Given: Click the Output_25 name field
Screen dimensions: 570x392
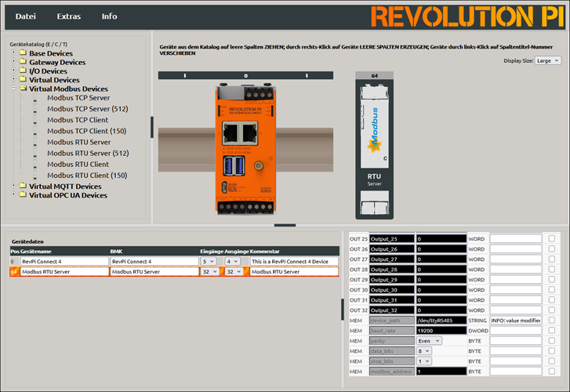Looking at the screenshot, I should point(392,239).
